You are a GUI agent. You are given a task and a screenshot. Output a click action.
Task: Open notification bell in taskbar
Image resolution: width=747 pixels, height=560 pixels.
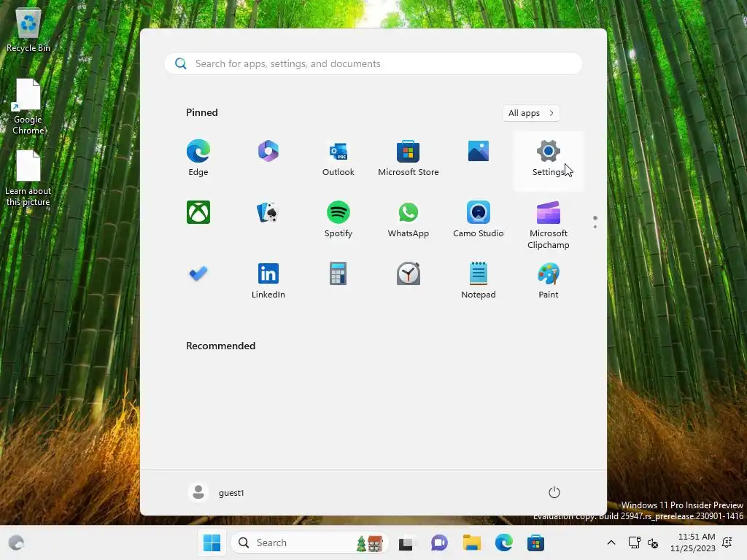tap(727, 542)
